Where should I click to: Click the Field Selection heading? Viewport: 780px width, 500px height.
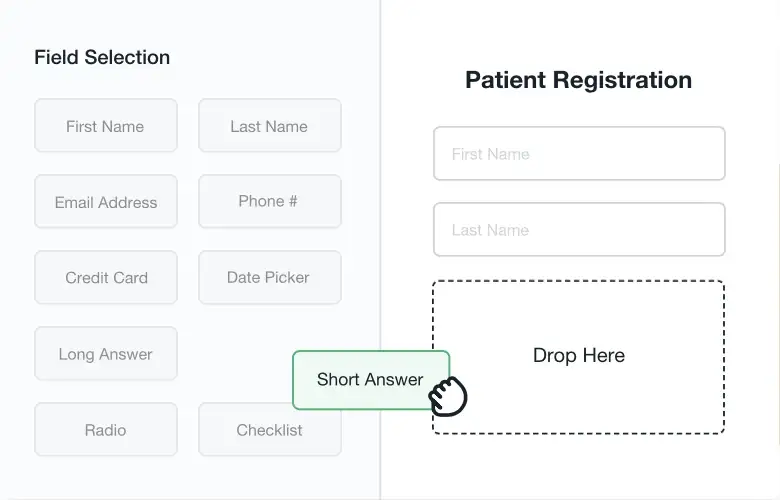point(102,57)
